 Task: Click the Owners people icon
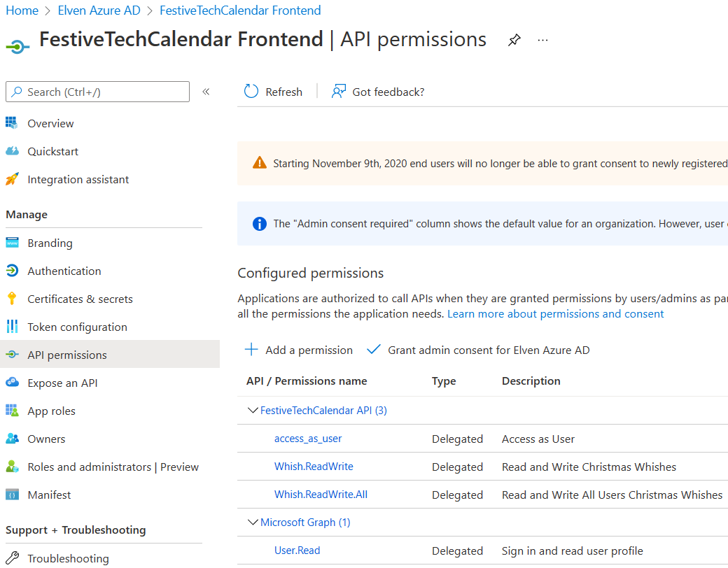12,438
